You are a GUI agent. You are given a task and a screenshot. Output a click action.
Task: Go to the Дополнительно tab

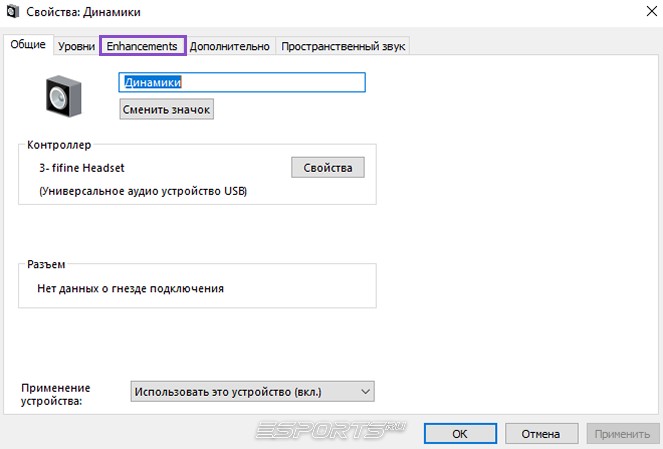(x=230, y=46)
